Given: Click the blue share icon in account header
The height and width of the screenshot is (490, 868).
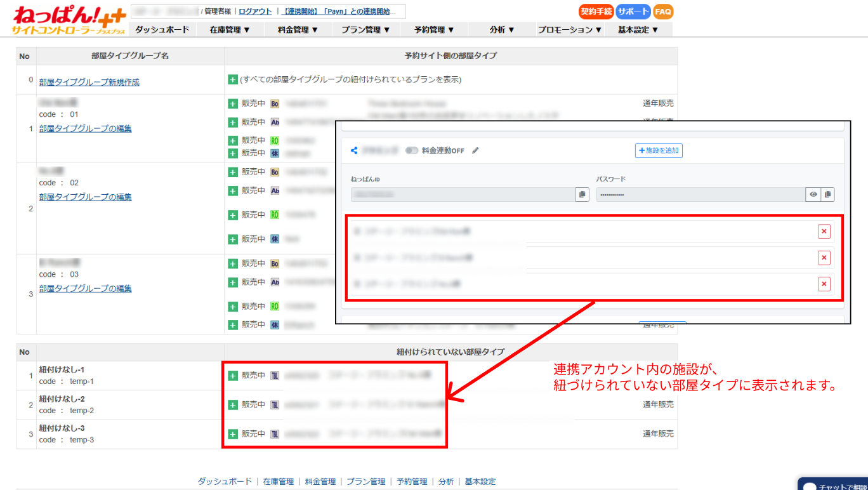Looking at the screenshot, I should point(355,151).
